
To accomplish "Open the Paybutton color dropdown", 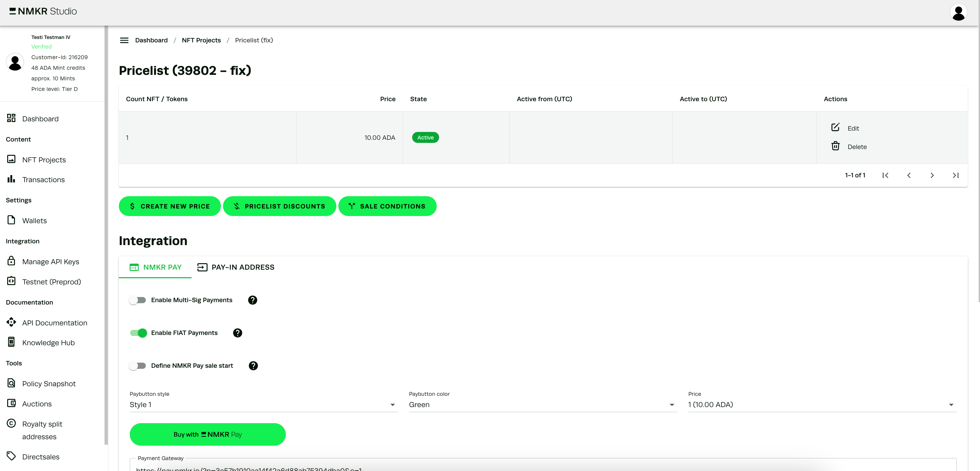I will [543, 405].
